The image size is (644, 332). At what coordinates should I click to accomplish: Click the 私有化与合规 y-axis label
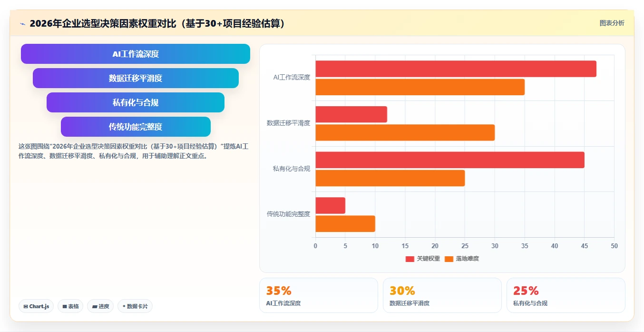tap(291, 169)
